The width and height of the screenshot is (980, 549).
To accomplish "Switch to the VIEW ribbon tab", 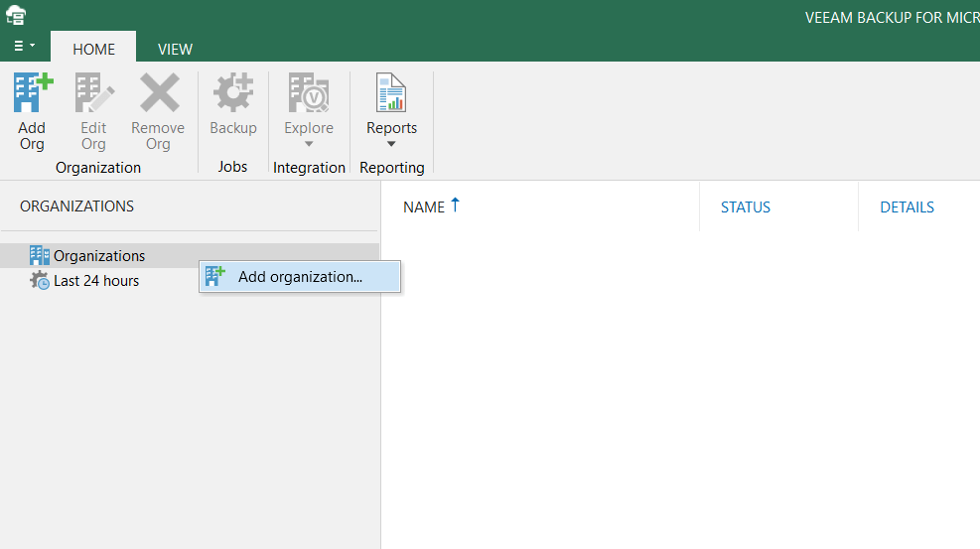I will (175, 49).
